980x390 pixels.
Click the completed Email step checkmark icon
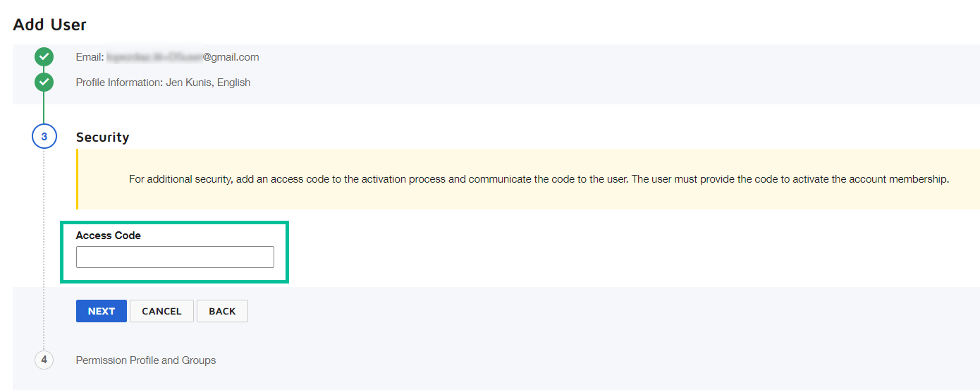click(x=44, y=57)
